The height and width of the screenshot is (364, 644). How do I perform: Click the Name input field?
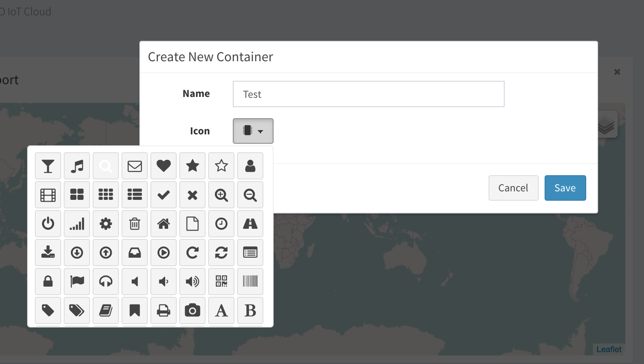369,94
